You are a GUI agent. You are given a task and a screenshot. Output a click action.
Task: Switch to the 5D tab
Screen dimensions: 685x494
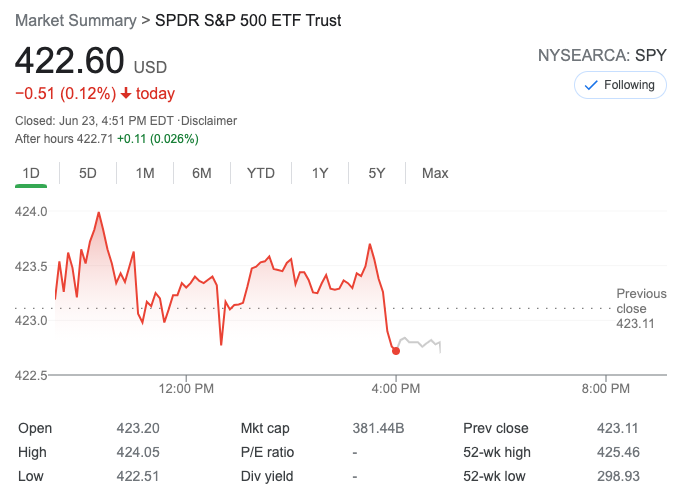pyautogui.click(x=88, y=173)
